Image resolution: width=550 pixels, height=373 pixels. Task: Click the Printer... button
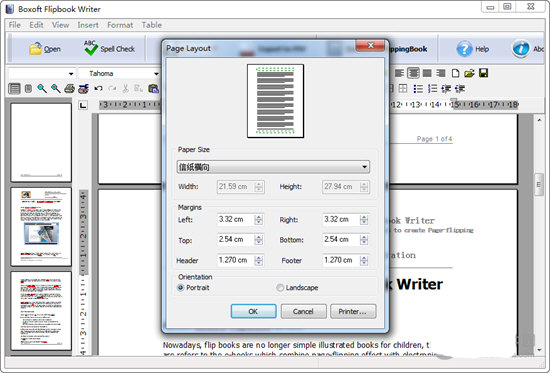353,311
